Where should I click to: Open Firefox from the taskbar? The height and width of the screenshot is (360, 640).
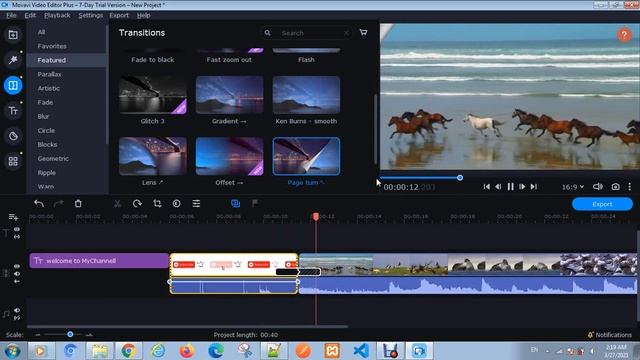tap(187, 351)
